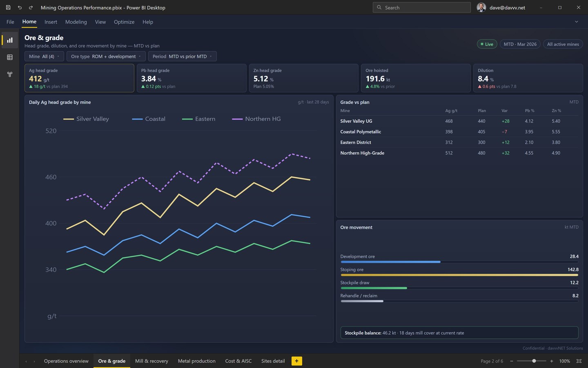Sort by the Ag g/t column header
This screenshot has height=368, width=588.
(451, 111)
